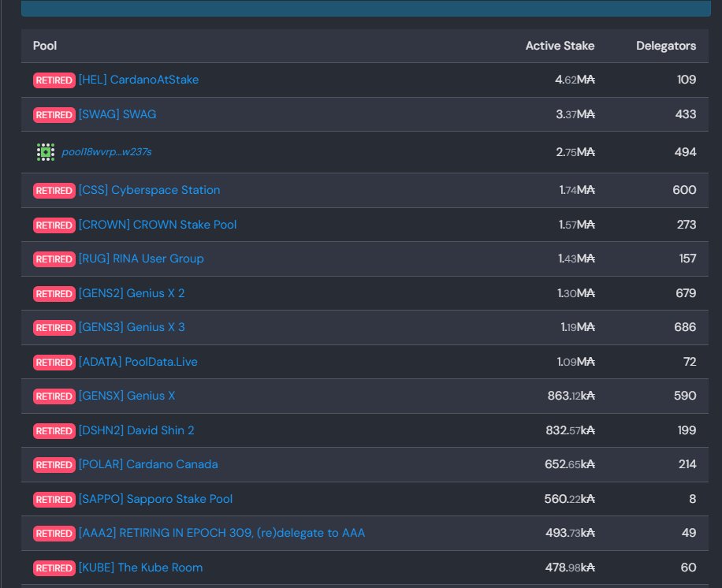Click RETIRED badge on RINA User Group row
The height and width of the screenshot is (588, 722).
coord(54,259)
